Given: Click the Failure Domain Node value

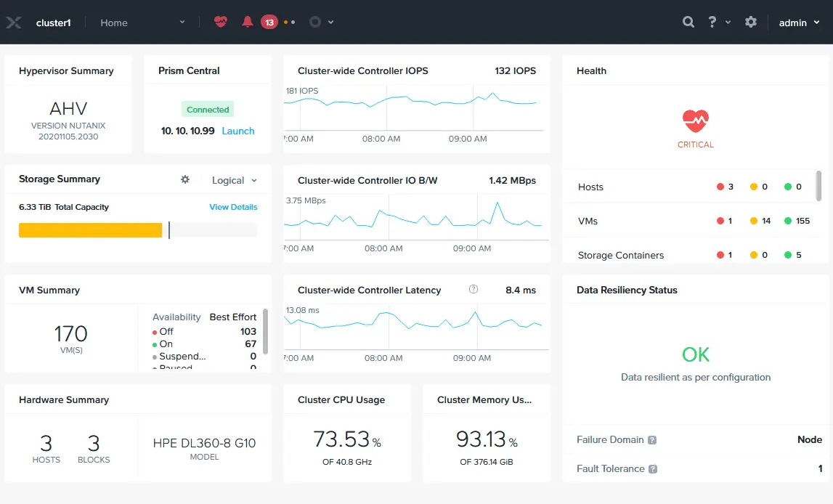Looking at the screenshot, I should click(810, 439).
